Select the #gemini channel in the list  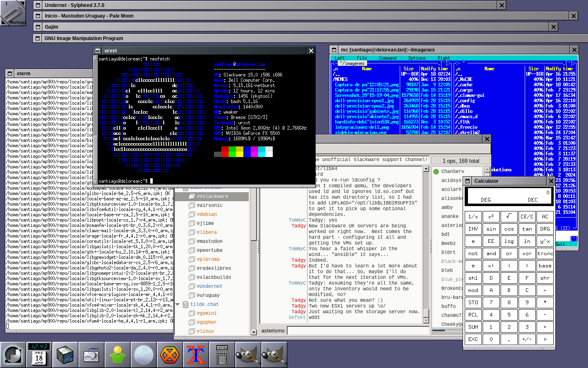[x=207, y=313]
